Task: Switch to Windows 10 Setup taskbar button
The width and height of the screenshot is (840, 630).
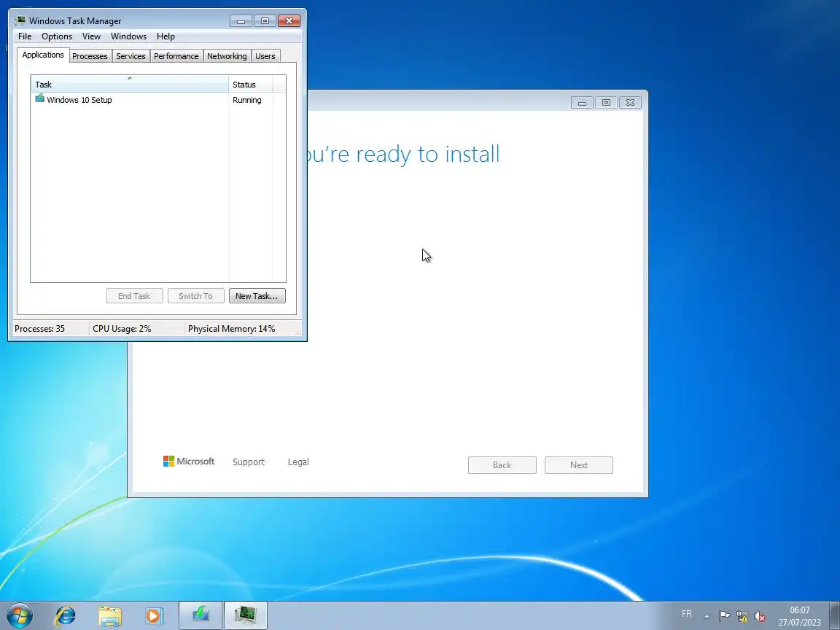Action: (201, 615)
